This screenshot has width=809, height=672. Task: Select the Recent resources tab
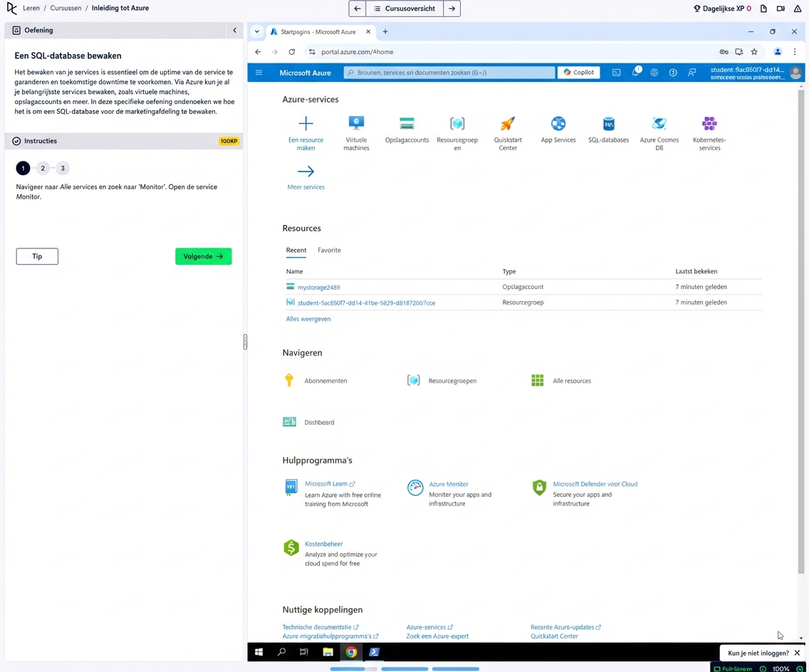[x=296, y=251]
